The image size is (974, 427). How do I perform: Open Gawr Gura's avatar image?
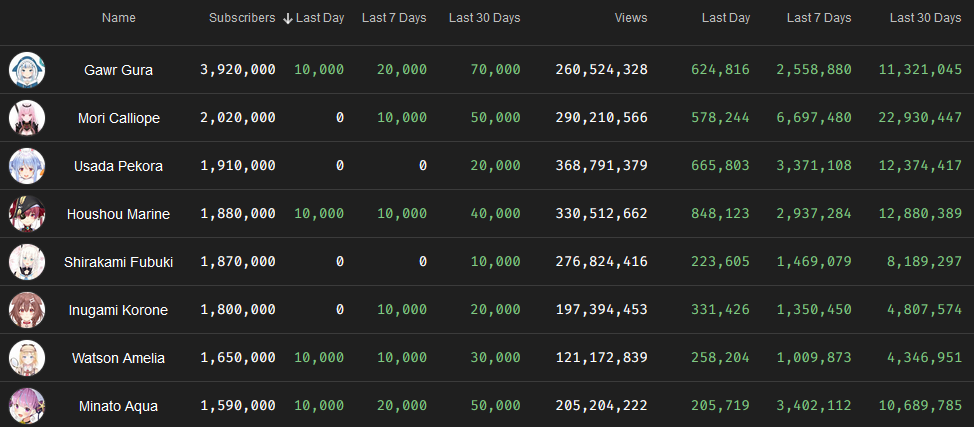pos(27,70)
